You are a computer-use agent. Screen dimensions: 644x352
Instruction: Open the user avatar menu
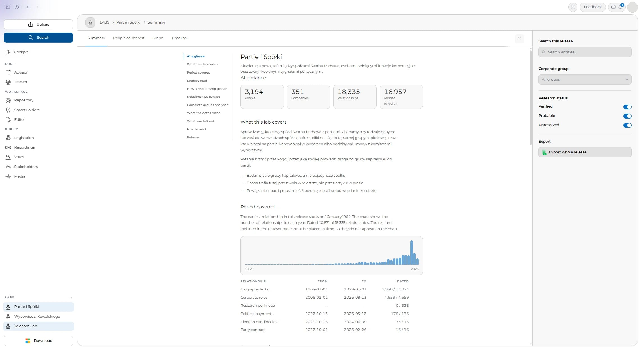[x=632, y=7]
